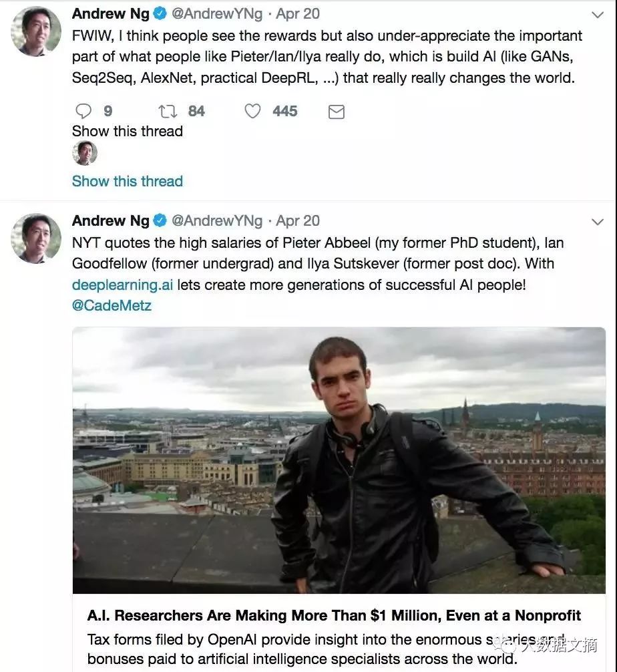Open Andrew Ng's avatar on NYT tweet
617x672 pixels.
coord(36,238)
